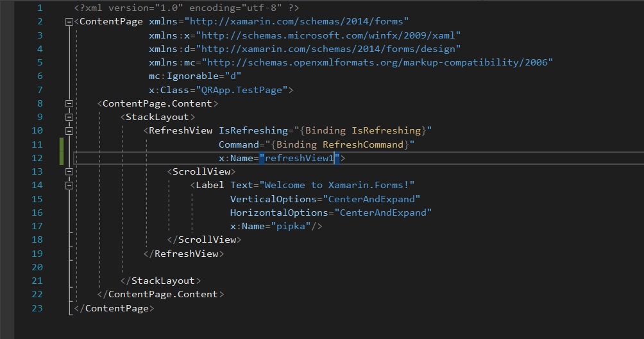Collapse the ScrollView block on line 13

pyautogui.click(x=69, y=172)
